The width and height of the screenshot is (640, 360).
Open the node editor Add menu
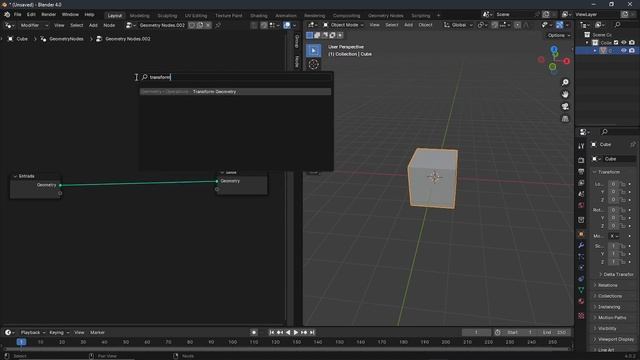93,25
